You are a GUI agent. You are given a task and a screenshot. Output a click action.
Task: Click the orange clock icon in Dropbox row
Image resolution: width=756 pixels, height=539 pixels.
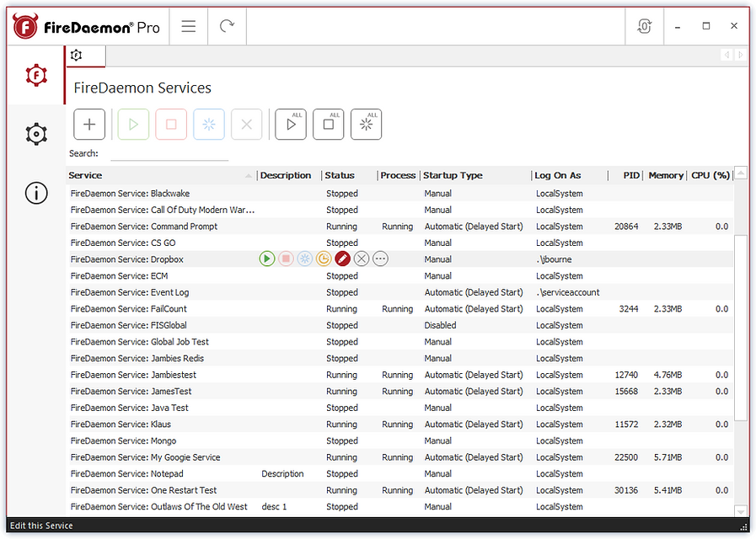tap(324, 259)
